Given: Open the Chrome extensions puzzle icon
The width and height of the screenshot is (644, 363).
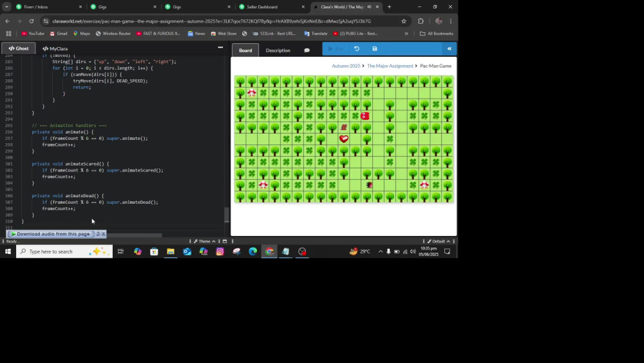Looking at the screenshot, I should (421, 21).
